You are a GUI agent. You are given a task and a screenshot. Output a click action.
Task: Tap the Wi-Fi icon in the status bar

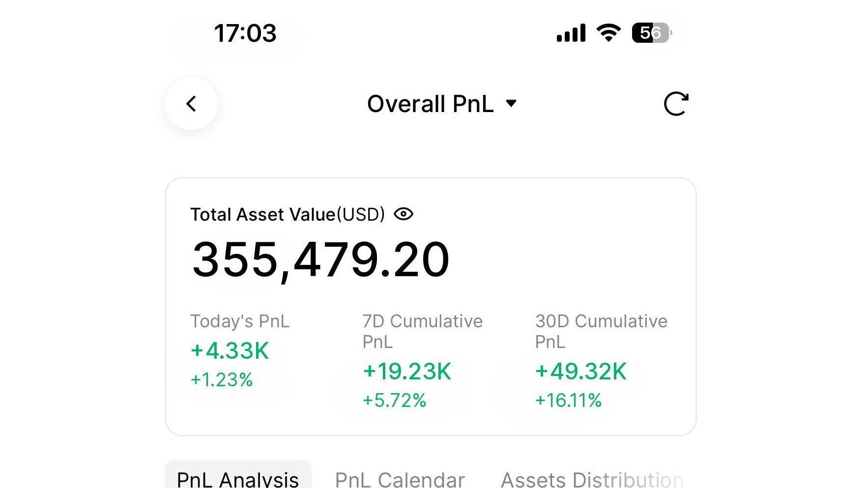click(608, 33)
